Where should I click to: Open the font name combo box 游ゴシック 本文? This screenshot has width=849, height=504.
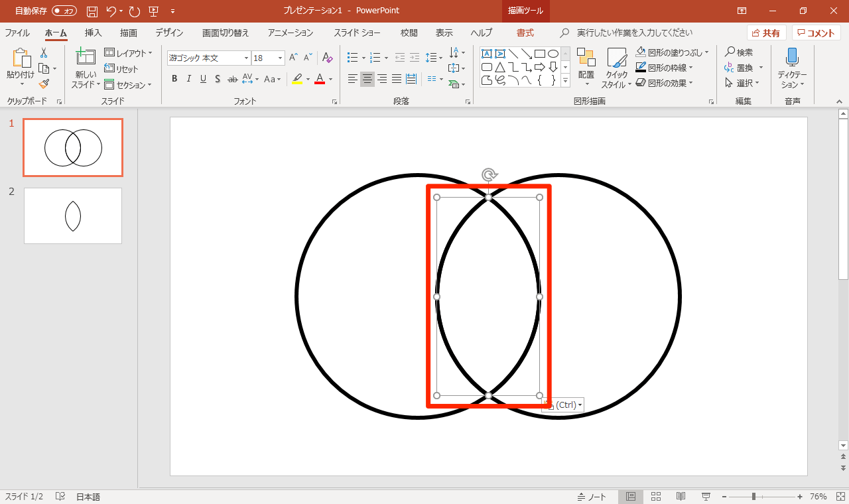pos(209,58)
